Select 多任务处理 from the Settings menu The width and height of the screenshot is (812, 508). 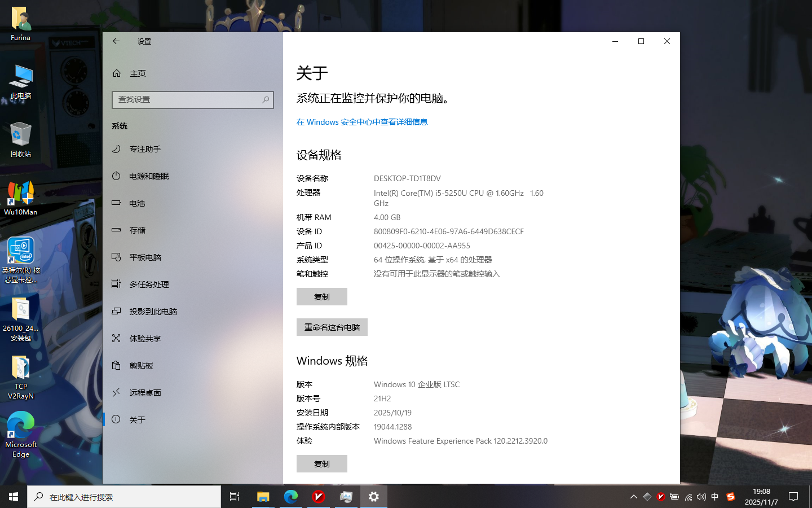(x=148, y=284)
